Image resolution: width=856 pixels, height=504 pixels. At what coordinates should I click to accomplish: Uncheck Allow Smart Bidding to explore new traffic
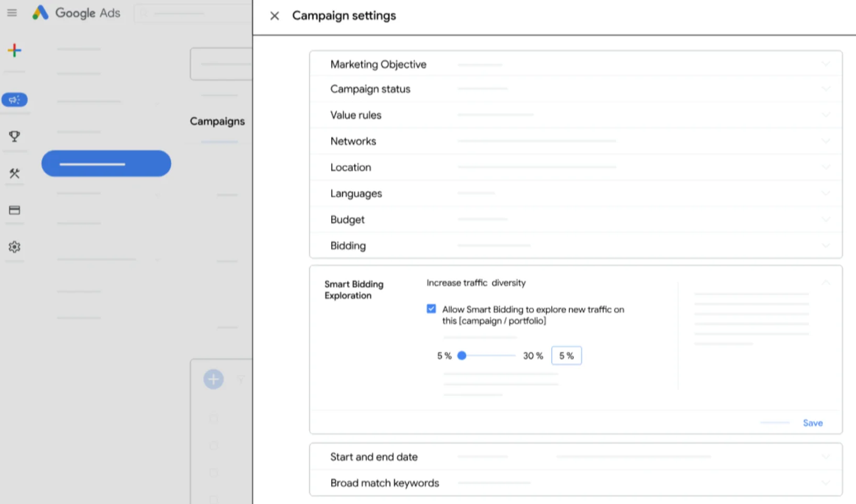click(431, 309)
